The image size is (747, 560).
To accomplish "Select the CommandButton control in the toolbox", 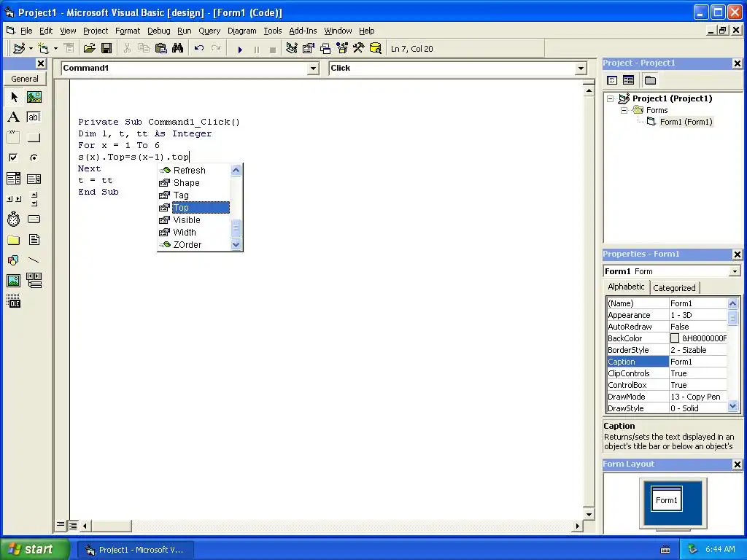I will [x=34, y=138].
